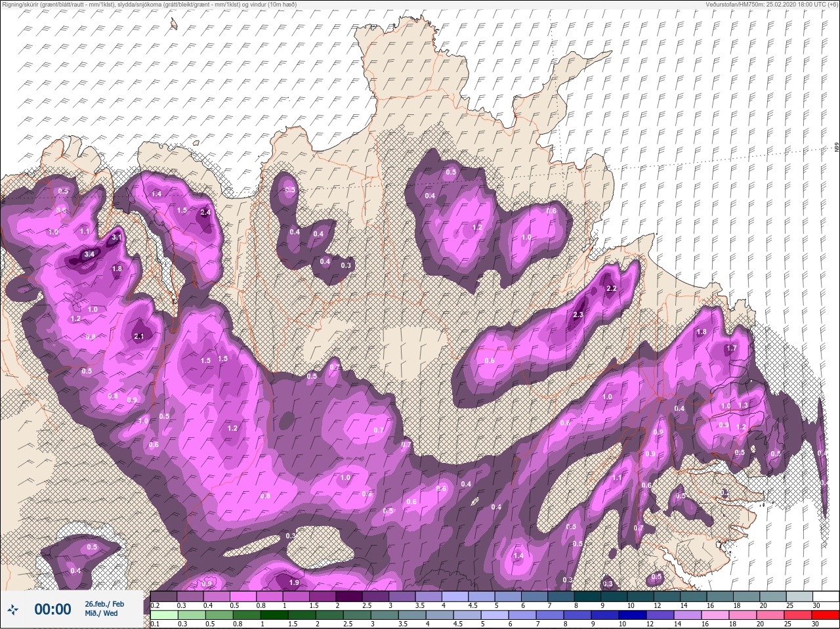Select the bright magenta 0.5–0.8 swatch in upper legend
This screenshot has height=629, width=840.
[243, 596]
